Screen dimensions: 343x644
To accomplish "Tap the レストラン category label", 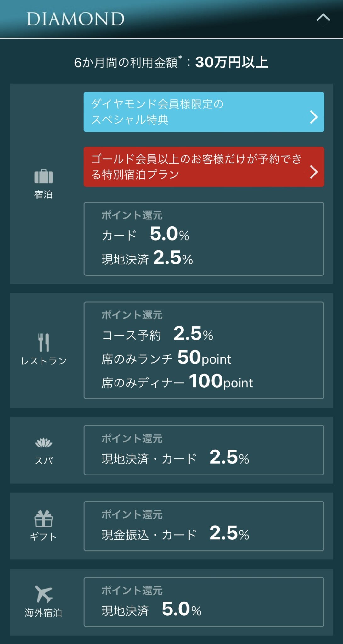I will point(44,361).
